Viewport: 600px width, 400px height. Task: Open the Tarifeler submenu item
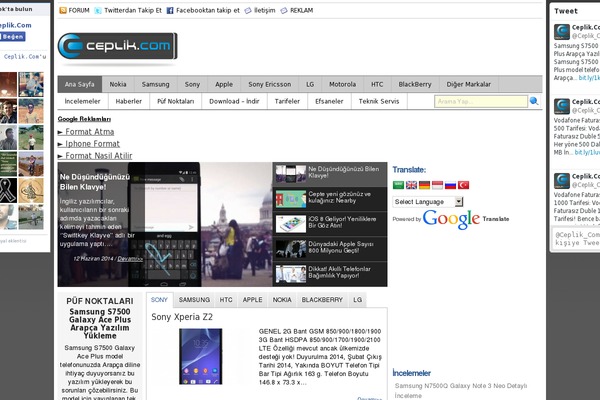pos(287,101)
